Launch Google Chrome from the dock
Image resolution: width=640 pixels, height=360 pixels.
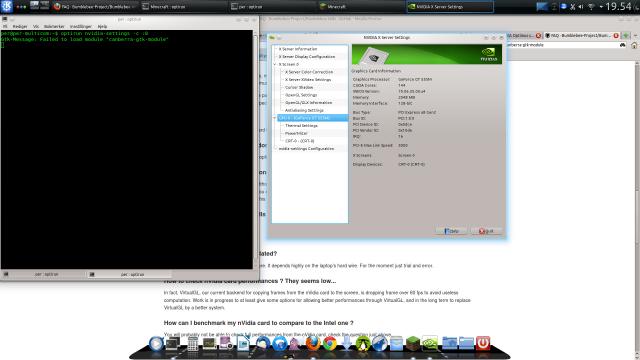click(x=330, y=344)
